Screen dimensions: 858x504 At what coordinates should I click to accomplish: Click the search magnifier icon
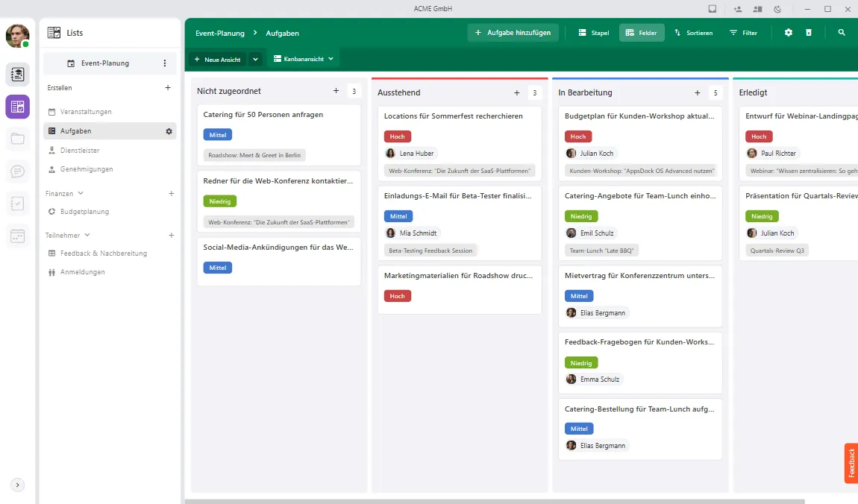click(842, 33)
